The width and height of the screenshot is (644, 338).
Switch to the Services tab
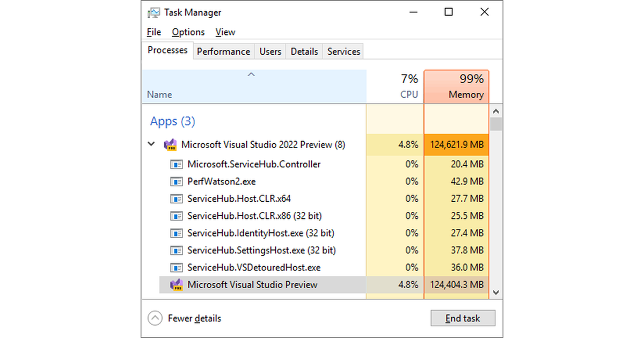tap(343, 52)
